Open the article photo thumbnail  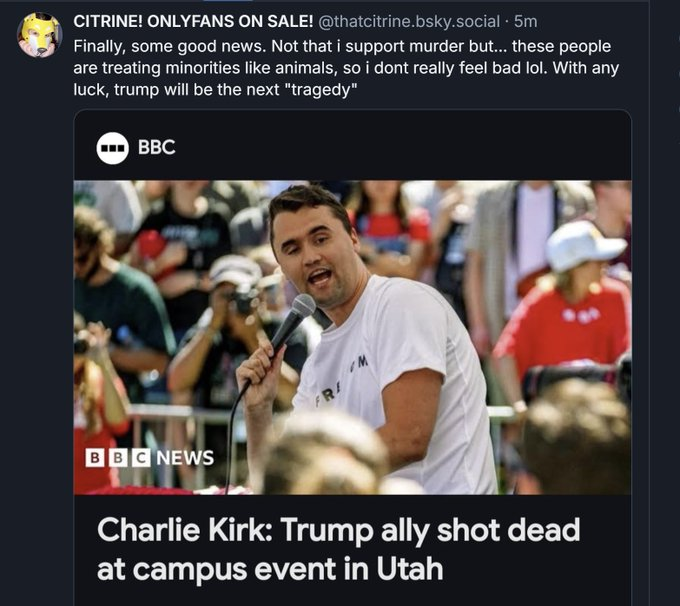tap(353, 337)
